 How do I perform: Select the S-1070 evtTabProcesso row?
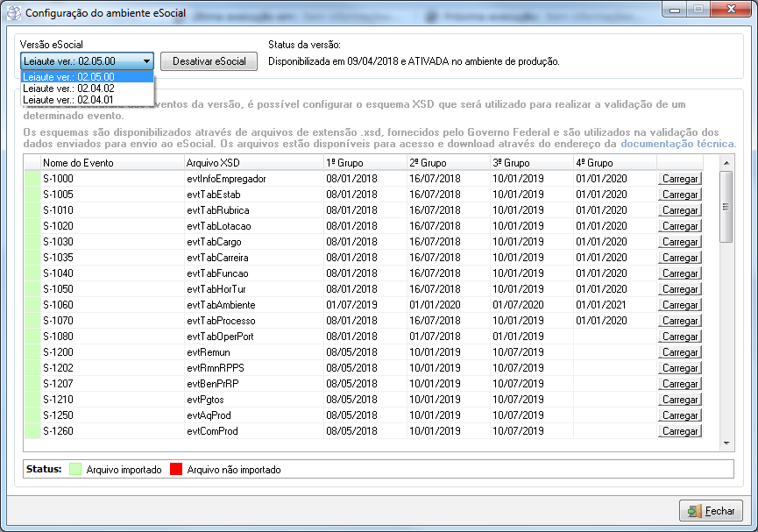[219, 321]
